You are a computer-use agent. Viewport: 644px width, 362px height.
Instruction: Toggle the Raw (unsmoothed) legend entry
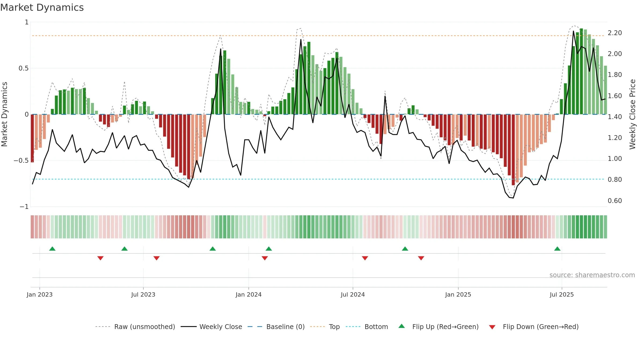tap(135, 327)
